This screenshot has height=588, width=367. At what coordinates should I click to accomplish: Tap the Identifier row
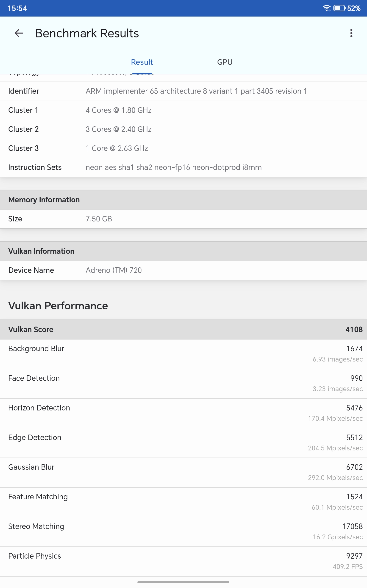(x=183, y=91)
